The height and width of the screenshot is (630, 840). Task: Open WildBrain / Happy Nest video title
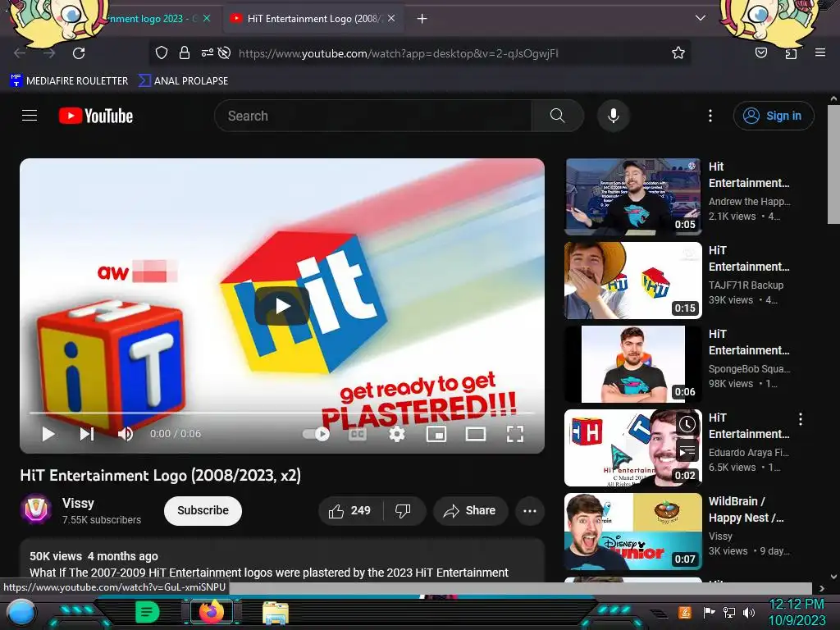[x=746, y=509]
